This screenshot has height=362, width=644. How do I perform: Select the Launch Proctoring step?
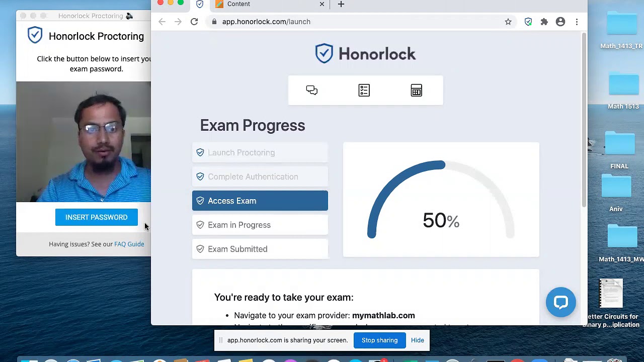(260, 152)
